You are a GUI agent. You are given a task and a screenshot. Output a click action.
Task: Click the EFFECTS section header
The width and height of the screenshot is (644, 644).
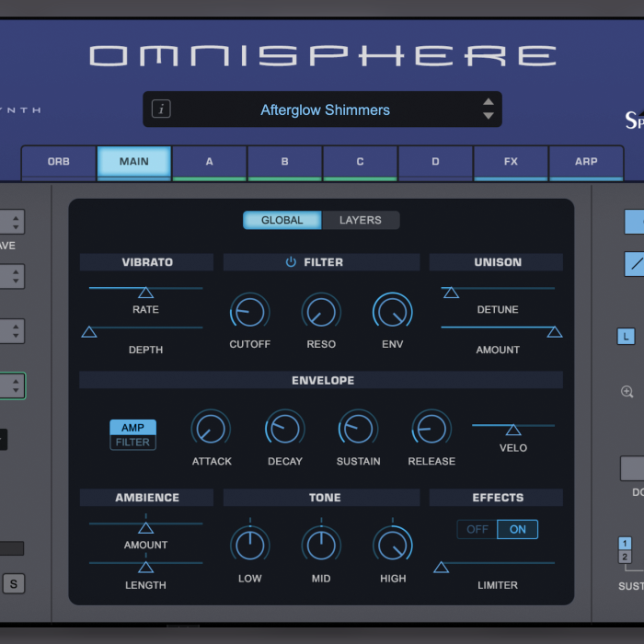click(496, 498)
